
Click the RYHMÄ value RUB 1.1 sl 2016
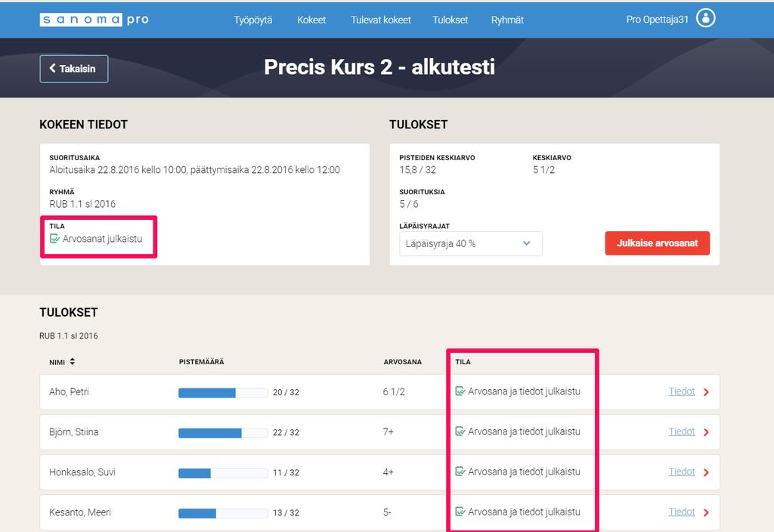[x=82, y=204]
